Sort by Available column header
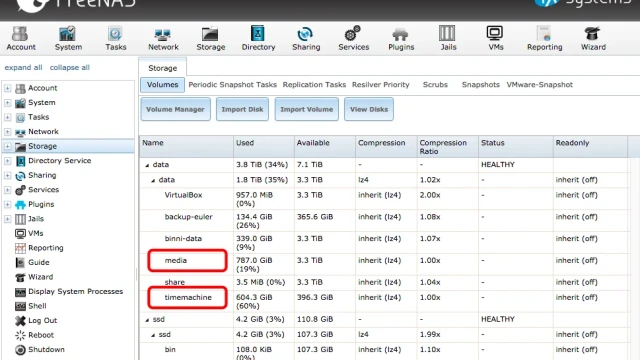 point(325,147)
